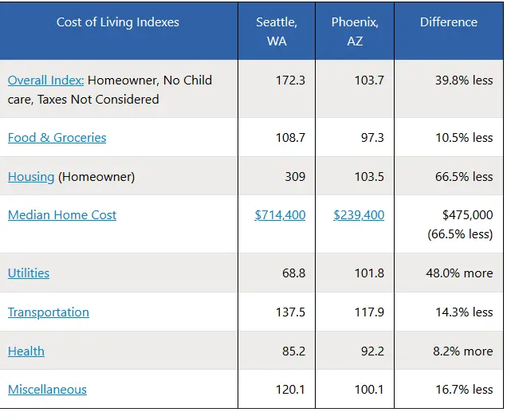The image size is (511, 420).
Task: Click Phoenix's overall index value 103.7
Action: tap(369, 80)
